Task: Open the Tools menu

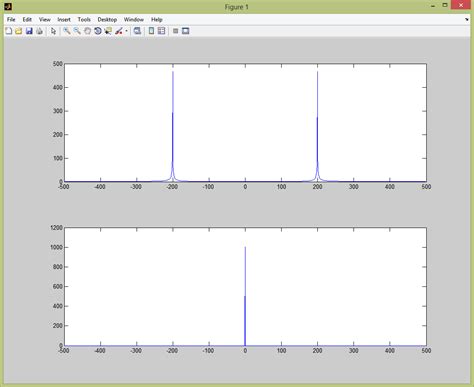Action: [84, 19]
